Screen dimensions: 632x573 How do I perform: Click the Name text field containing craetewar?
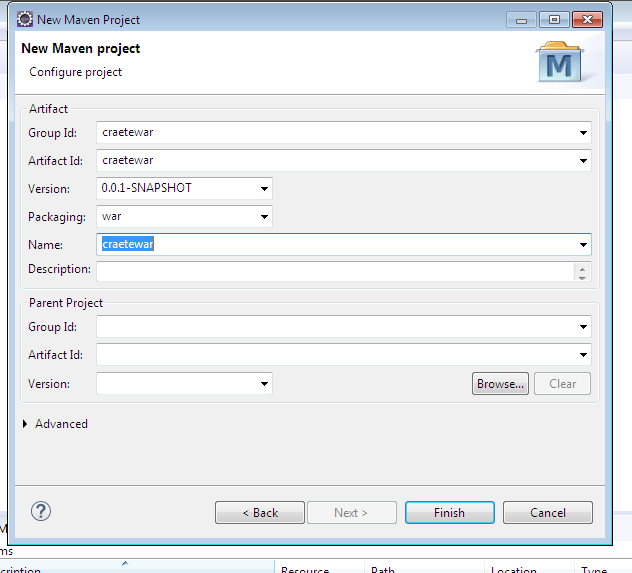(335, 244)
